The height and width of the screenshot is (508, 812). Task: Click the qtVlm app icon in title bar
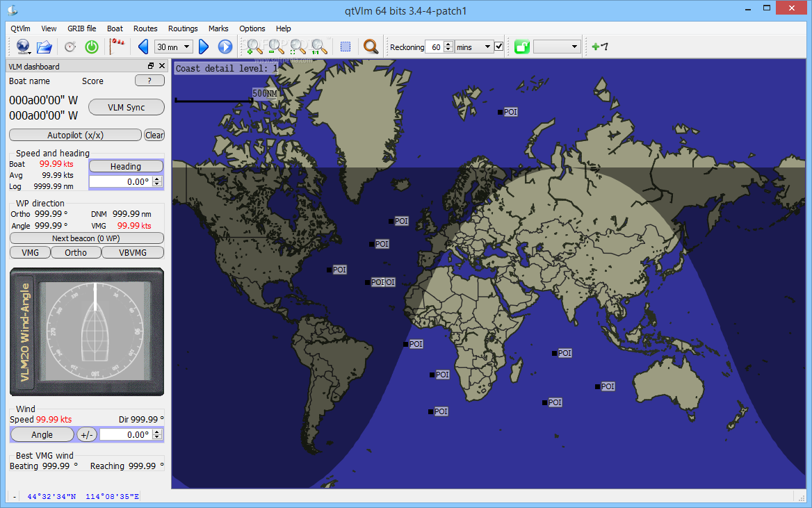13,10
